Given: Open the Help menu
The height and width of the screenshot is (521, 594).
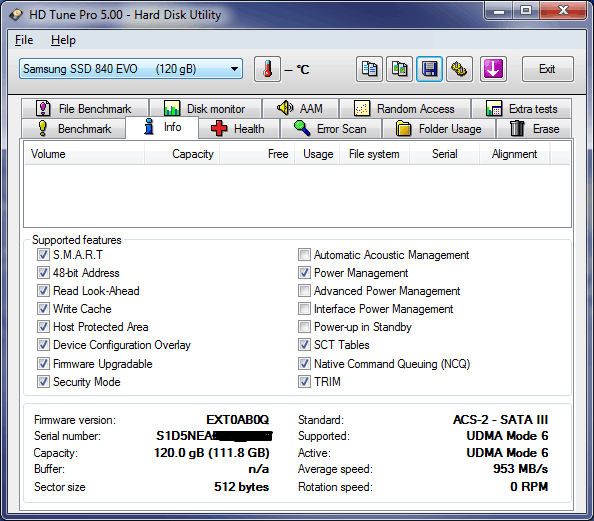Looking at the screenshot, I should (x=63, y=40).
